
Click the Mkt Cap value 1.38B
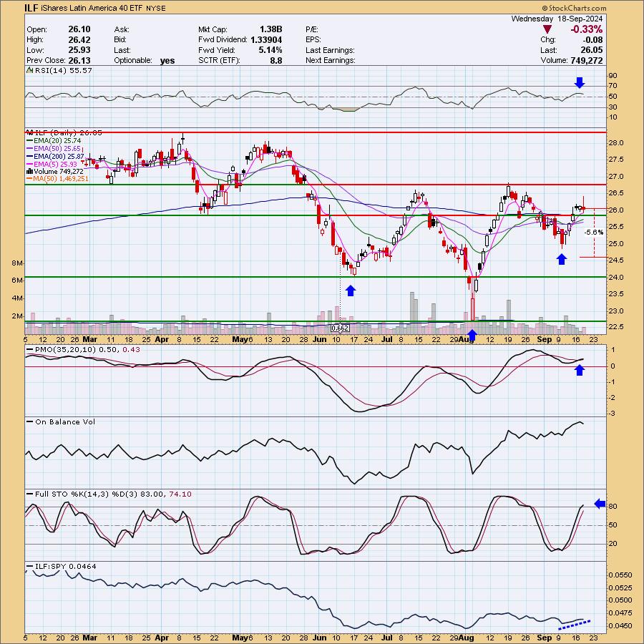click(270, 29)
